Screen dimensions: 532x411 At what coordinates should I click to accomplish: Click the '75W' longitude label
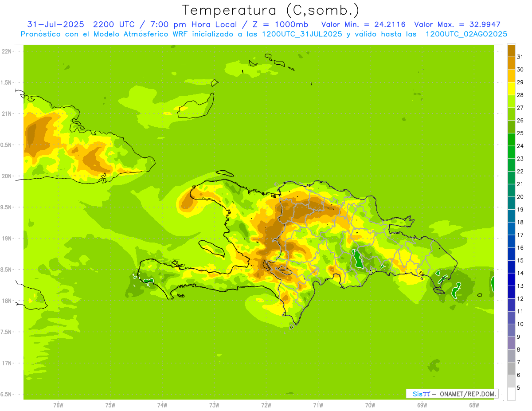110,405
